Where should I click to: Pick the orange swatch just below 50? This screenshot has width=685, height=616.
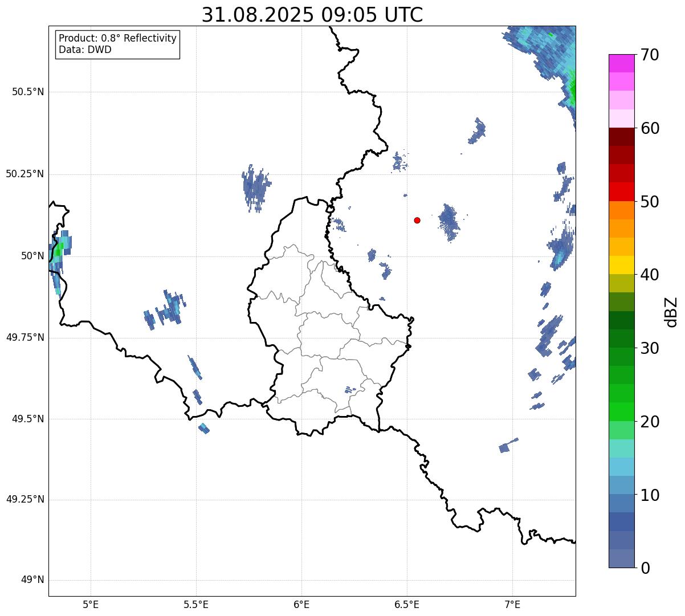click(x=621, y=210)
